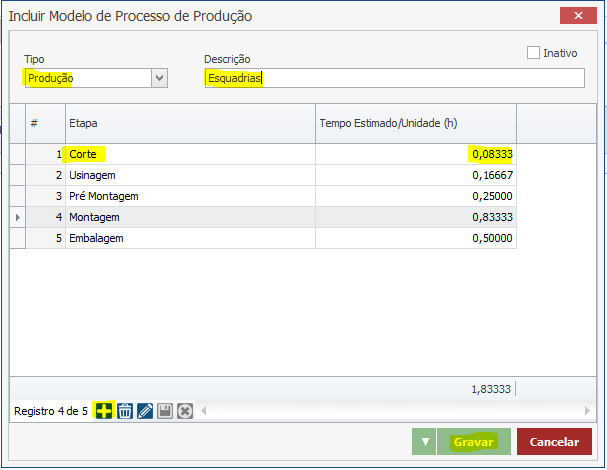Expand the arrow menu beside Gravar
This screenshot has height=470, width=607.
point(424,441)
